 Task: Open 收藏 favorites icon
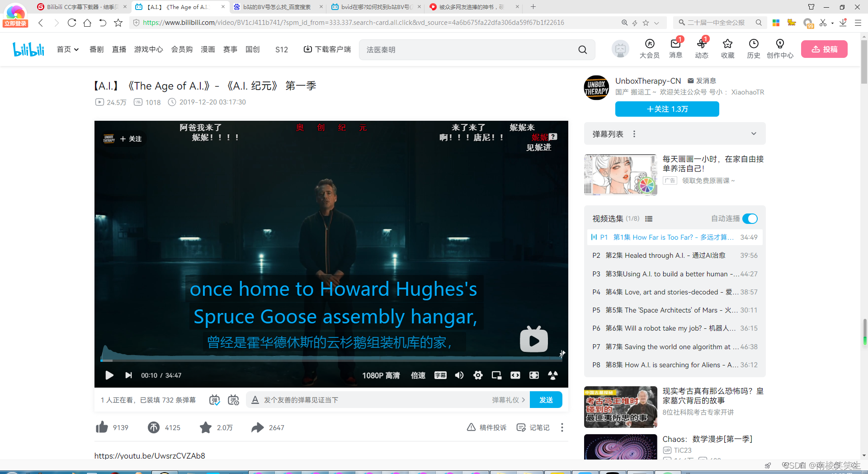[x=727, y=49]
